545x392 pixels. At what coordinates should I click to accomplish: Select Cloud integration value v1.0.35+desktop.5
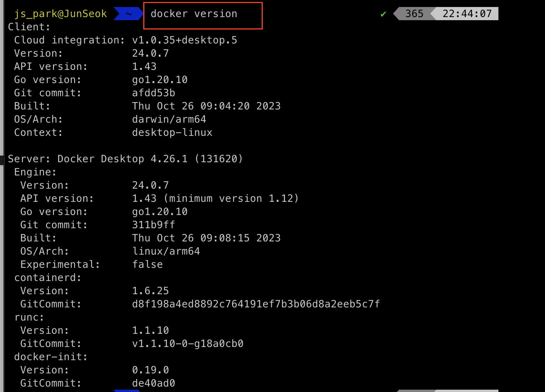(185, 40)
